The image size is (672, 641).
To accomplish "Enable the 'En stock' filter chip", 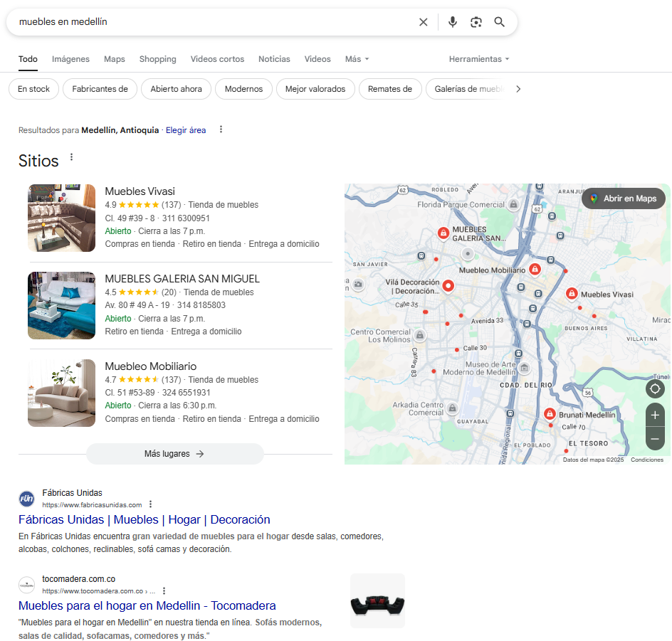I will (33, 89).
